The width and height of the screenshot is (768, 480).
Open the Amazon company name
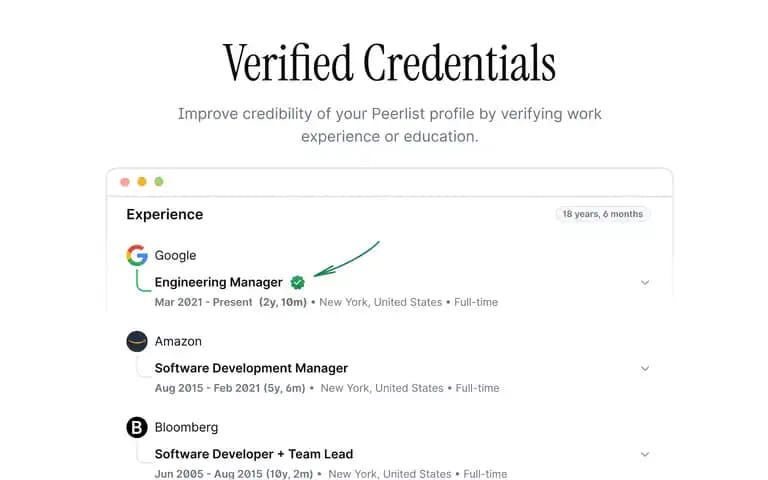pyautogui.click(x=178, y=341)
